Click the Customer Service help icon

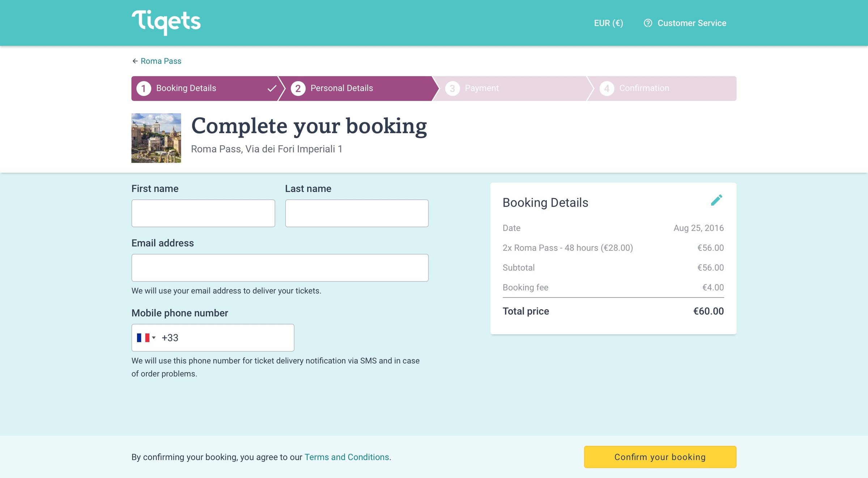coord(648,23)
